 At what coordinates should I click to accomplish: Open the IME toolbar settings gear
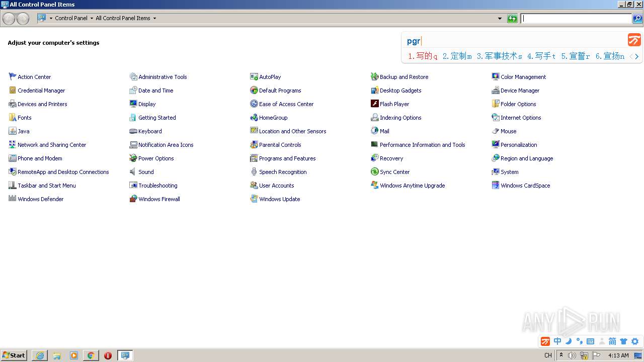pyautogui.click(x=635, y=341)
